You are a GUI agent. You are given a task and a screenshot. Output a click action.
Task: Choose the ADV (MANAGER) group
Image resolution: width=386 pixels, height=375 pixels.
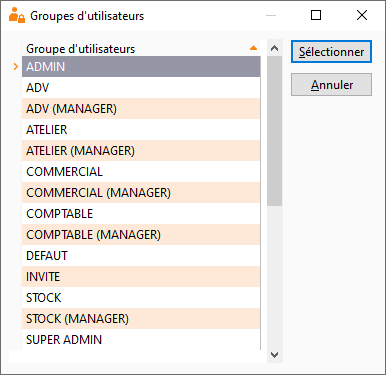(x=141, y=109)
